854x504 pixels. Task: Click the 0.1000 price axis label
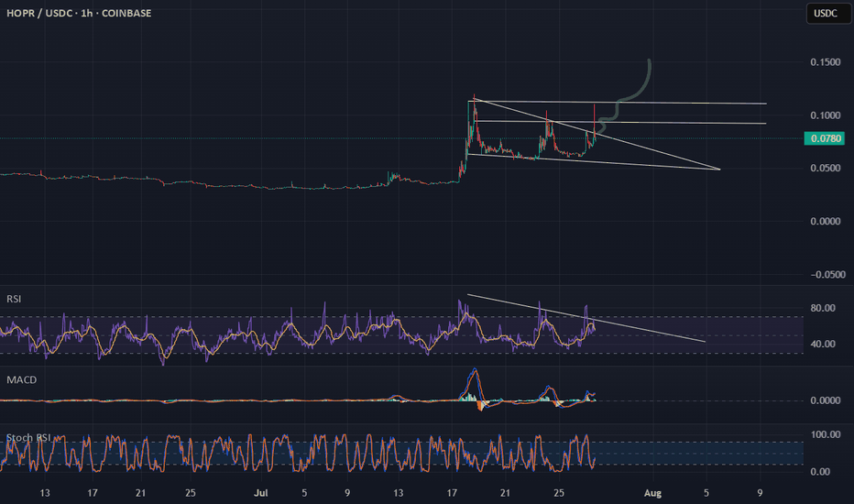[825, 115]
